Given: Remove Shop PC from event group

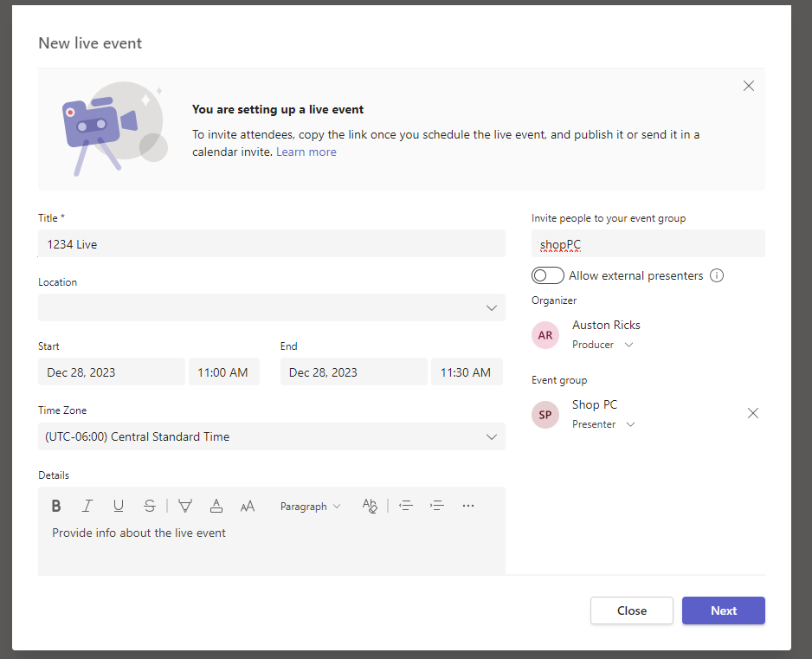Looking at the screenshot, I should 752,413.
